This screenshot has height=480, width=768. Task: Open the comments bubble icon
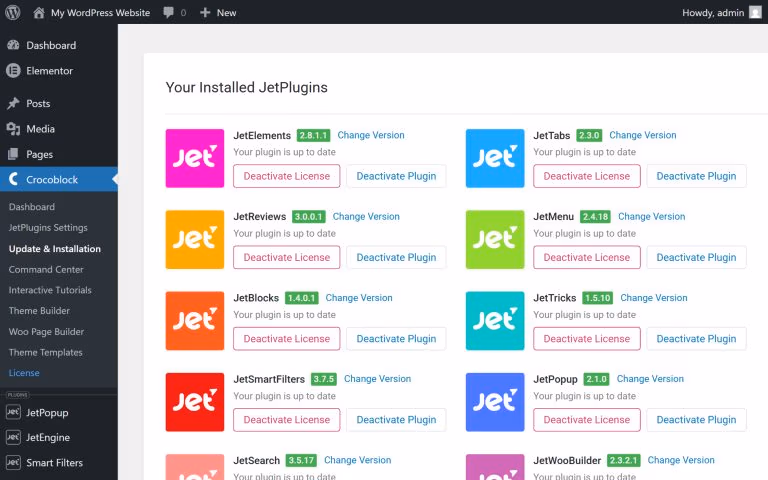click(x=168, y=13)
